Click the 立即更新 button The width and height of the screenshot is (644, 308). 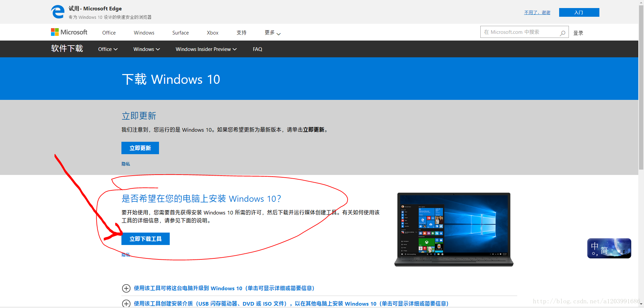pyautogui.click(x=140, y=148)
